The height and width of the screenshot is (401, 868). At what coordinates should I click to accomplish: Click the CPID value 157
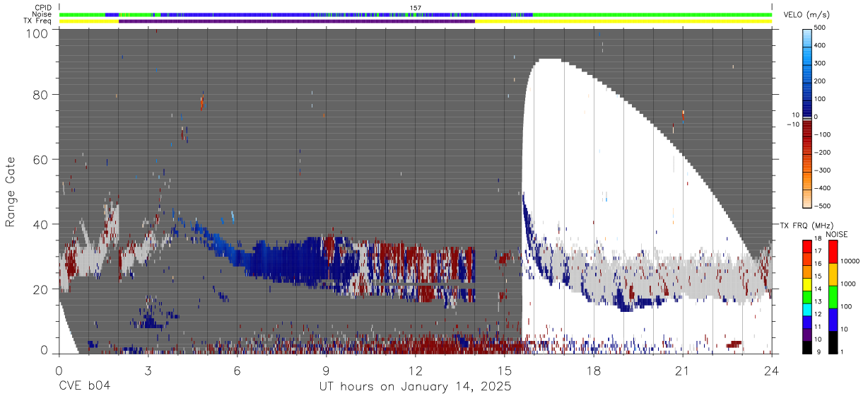(416, 8)
